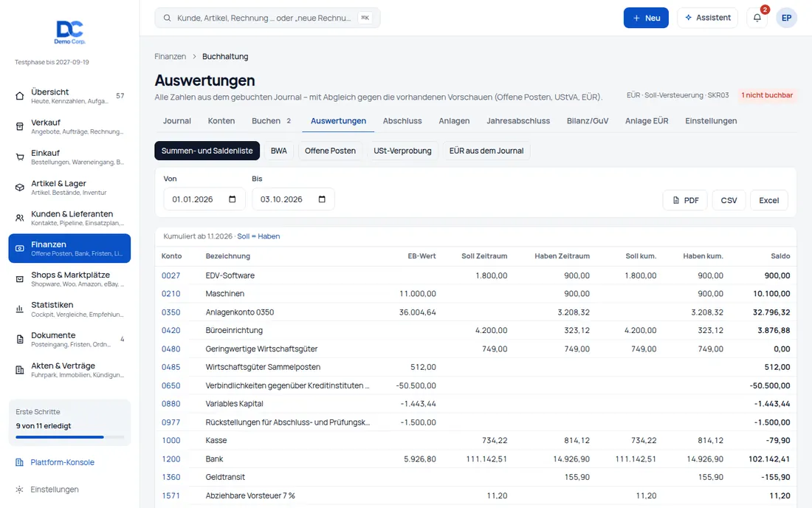Click the Einstellungen gear icon in sidebar
Viewport: 812px width, 508px height.
pyautogui.click(x=20, y=490)
